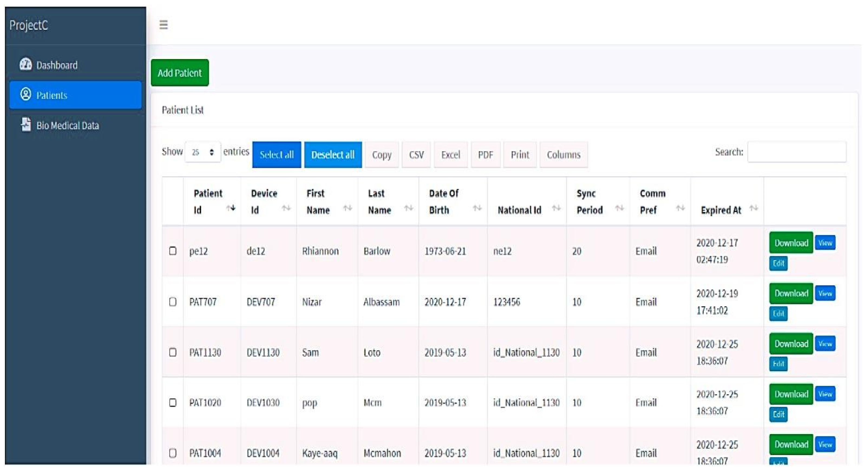Click the Dashboard gauge icon
This screenshot has height=475, width=868.
(x=26, y=64)
